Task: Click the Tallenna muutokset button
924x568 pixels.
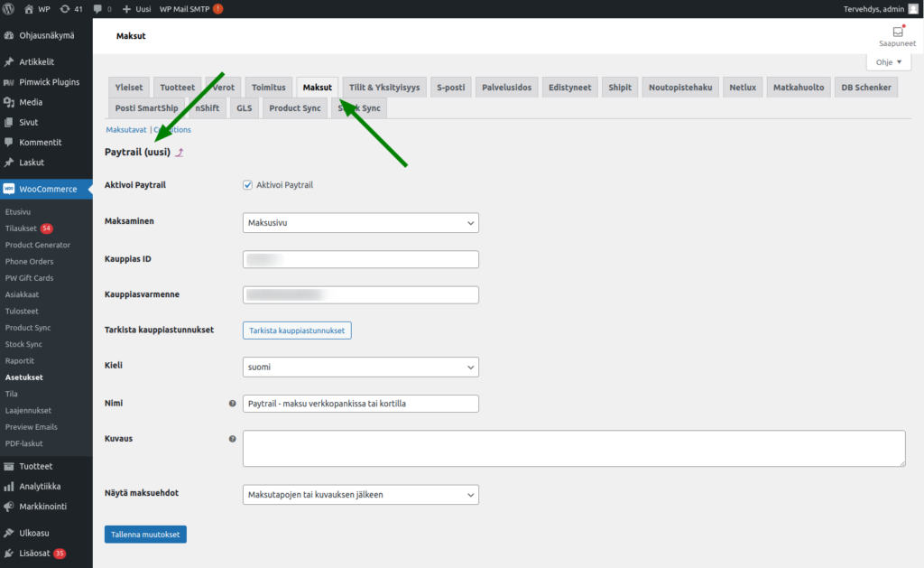Action: tap(145, 535)
